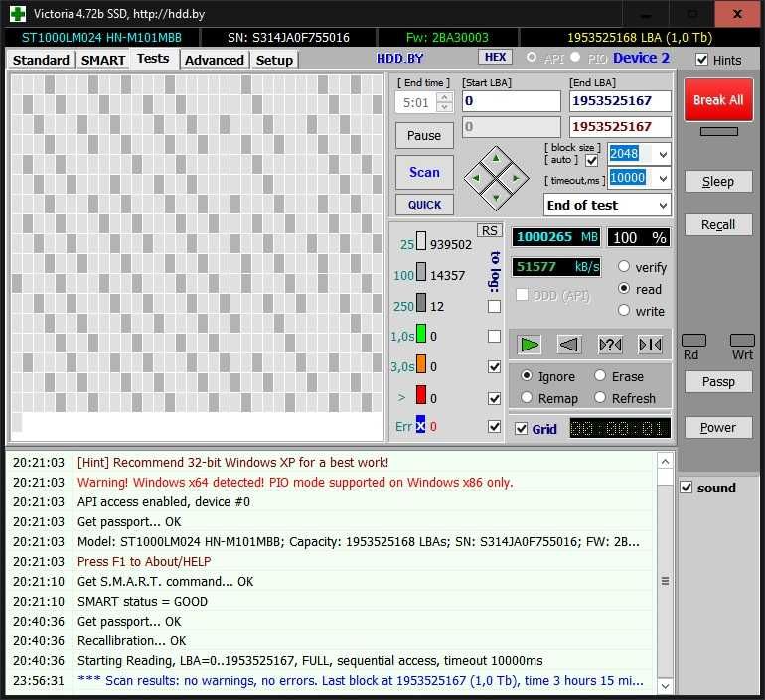Screen dimensions: 765x700
Task: Toggle the slow-block (>) to-log checkbox
Action: [494, 398]
